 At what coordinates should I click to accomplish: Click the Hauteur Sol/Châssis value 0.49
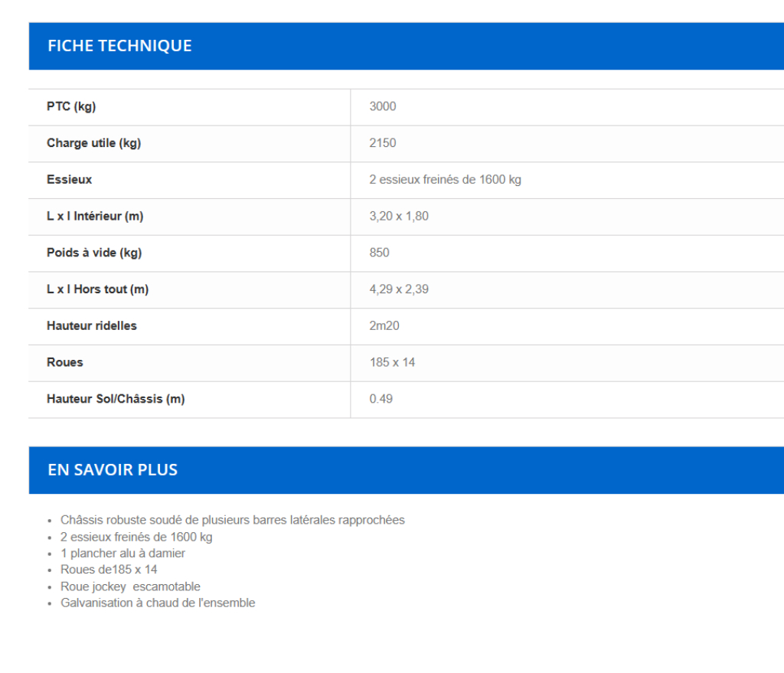click(381, 399)
